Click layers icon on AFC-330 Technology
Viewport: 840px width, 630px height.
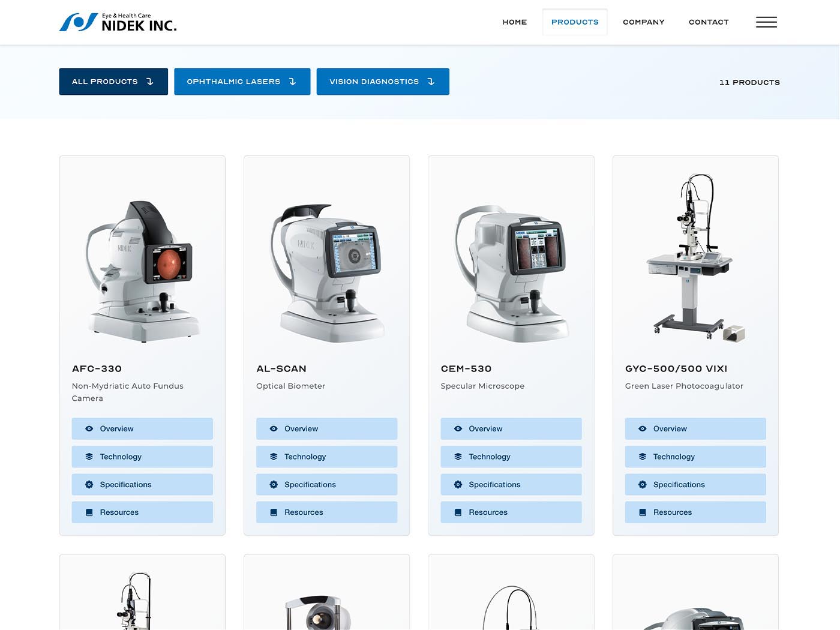(x=89, y=457)
